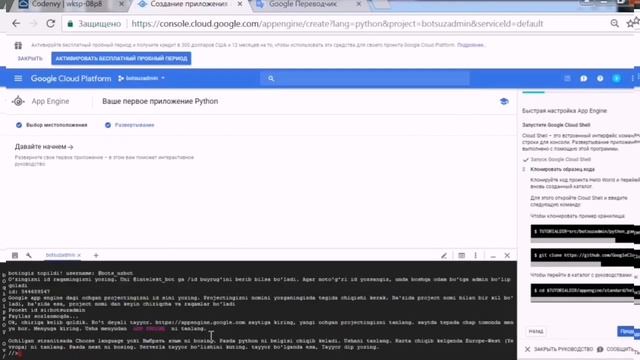This screenshot has height=360, width=640.
Task: Click АКТИВИРОВАТЬ БЕСПЛАТНЫЙ ПРОБНЫЙ ПЕРИОД button
Action: tap(121, 58)
